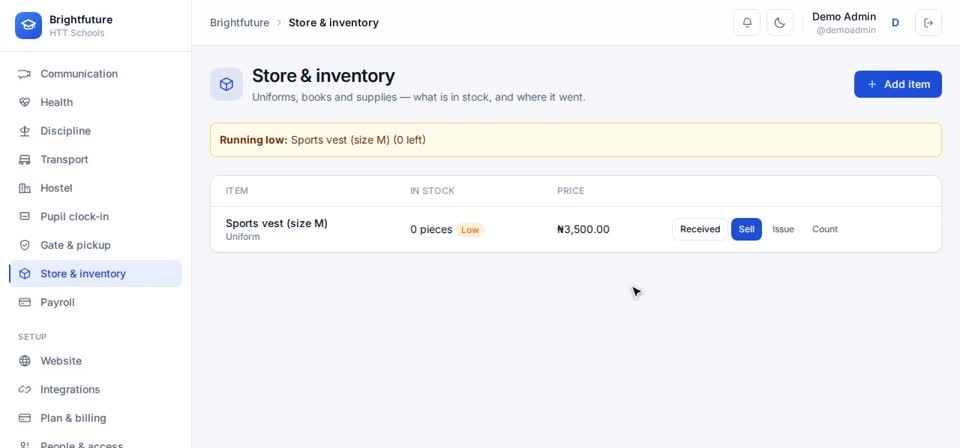Click the Sell button
Viewport: 960px width, 448px height.
[746, 230]
